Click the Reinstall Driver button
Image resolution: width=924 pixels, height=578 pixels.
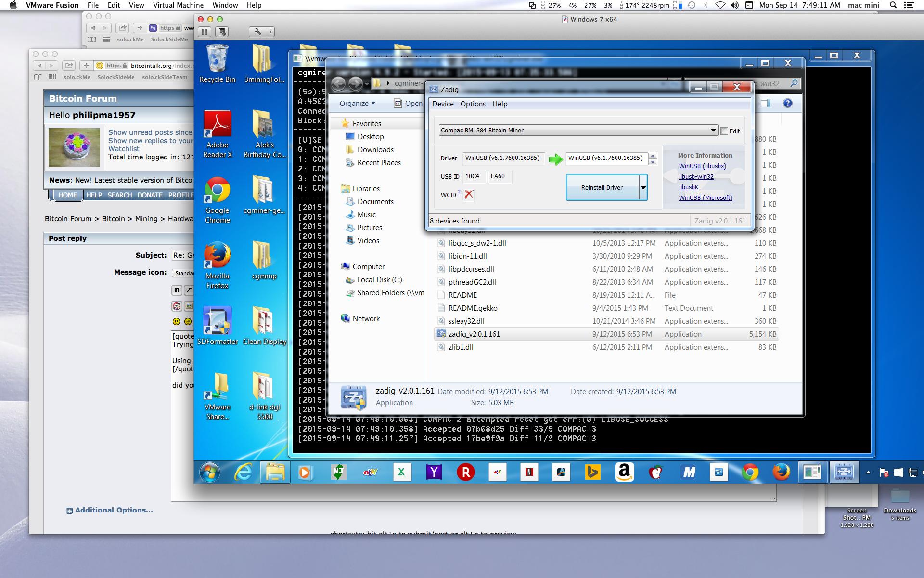point(602,187)
